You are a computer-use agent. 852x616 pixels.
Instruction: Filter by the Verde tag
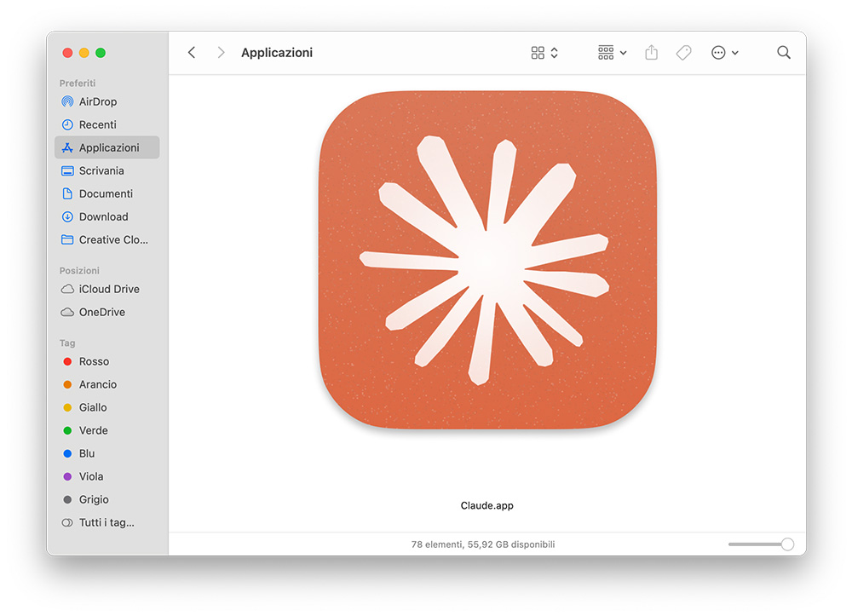click(x=107, y=430)
